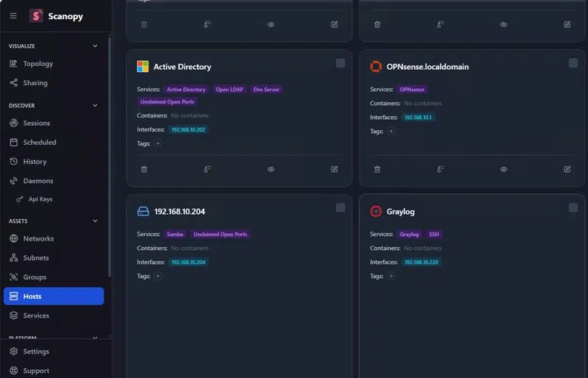Toggle visibility of OPNsense.localdomain host
The image size is (588, 378).
coord(503,169)
